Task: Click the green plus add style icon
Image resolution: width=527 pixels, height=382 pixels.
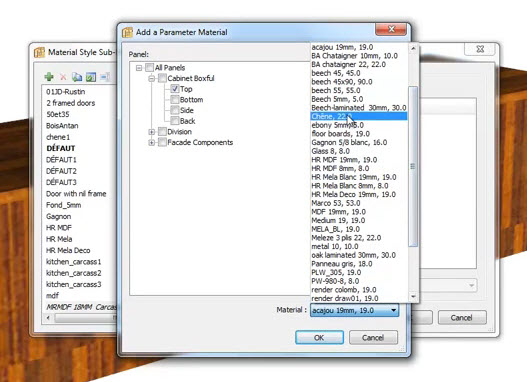Action: pyautogui.click(x=49, y=77)
